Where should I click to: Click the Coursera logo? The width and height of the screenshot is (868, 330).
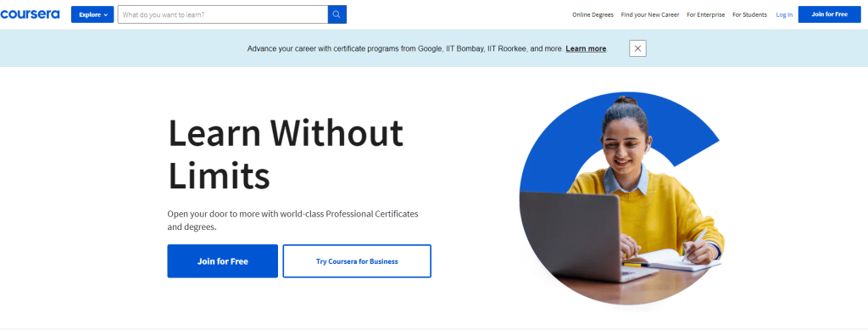tap(30, 14)
